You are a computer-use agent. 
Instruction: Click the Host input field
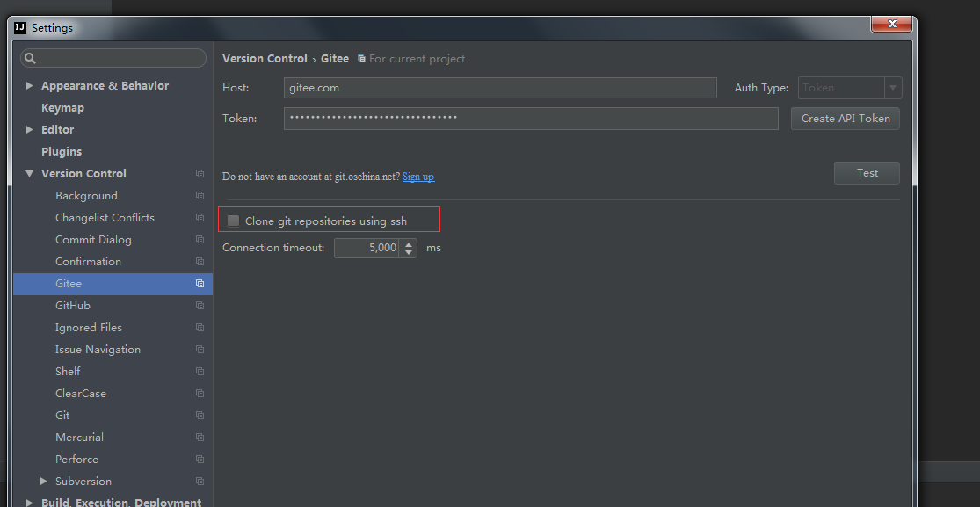[500, 88]
